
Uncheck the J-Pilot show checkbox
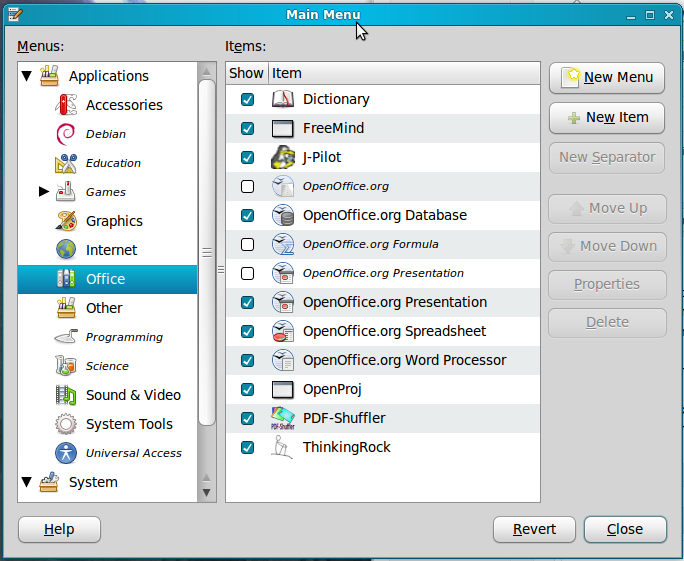[247, 157]
